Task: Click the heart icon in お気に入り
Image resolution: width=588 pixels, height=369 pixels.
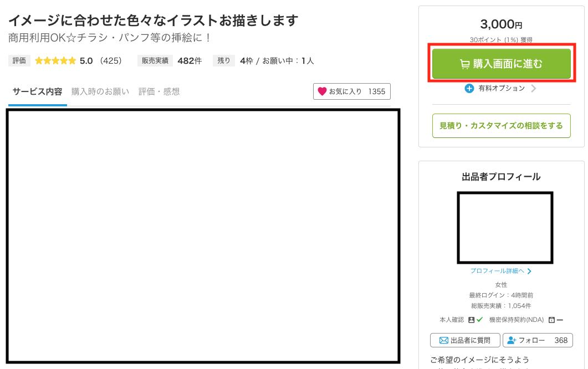Action: (322, 91)
